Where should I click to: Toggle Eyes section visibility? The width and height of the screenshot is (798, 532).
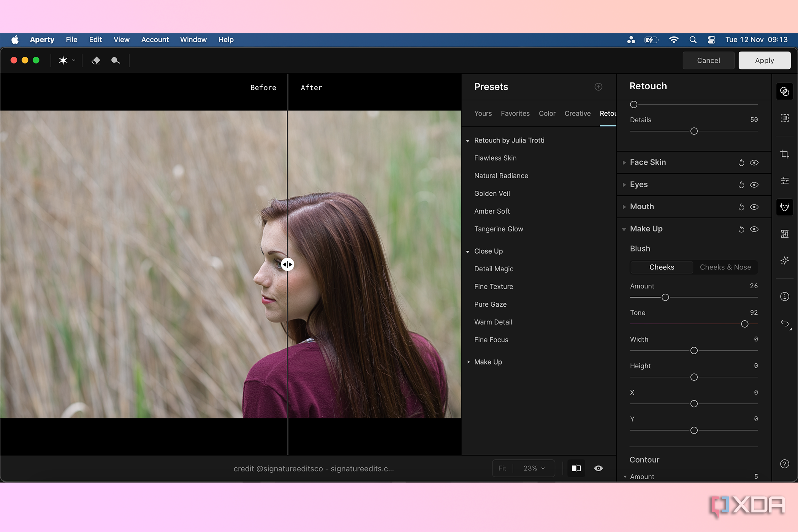754,185
